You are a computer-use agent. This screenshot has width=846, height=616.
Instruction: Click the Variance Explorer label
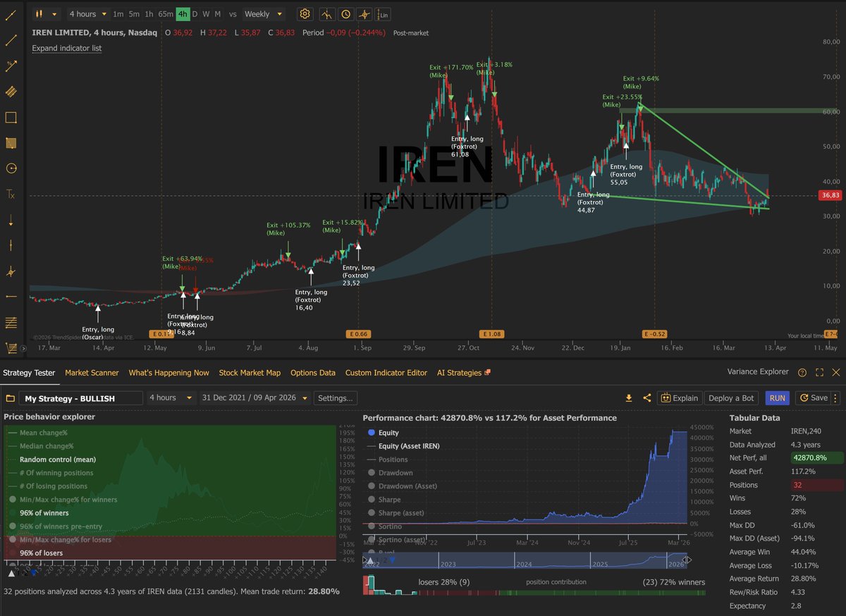coord(759,372)
